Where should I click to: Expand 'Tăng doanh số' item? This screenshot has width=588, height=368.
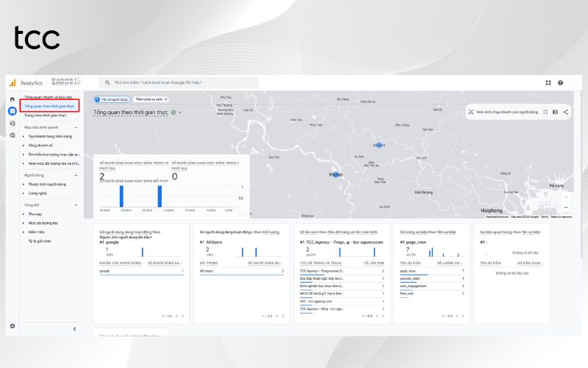pyautogui.click(x=24, y=145)
